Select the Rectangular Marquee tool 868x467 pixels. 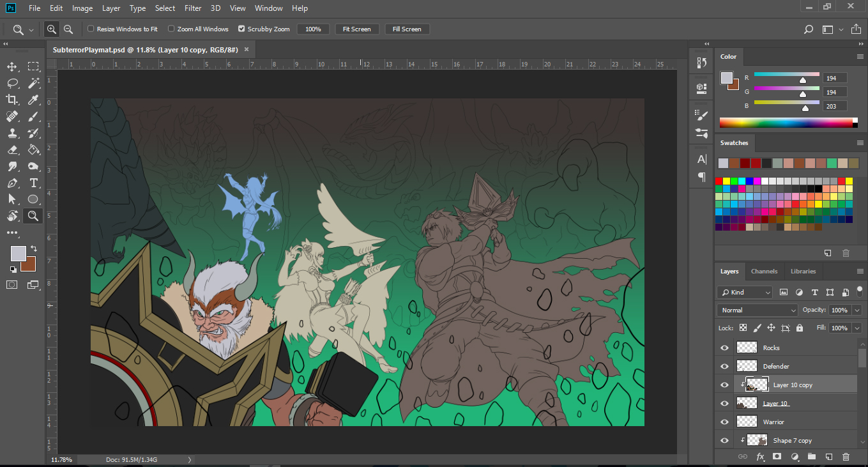pyautogui.click(x=33, y=66)
